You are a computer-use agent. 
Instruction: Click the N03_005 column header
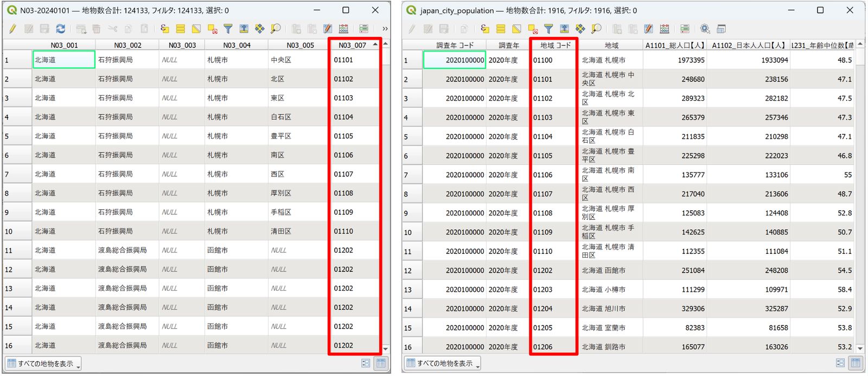point(299,45)
